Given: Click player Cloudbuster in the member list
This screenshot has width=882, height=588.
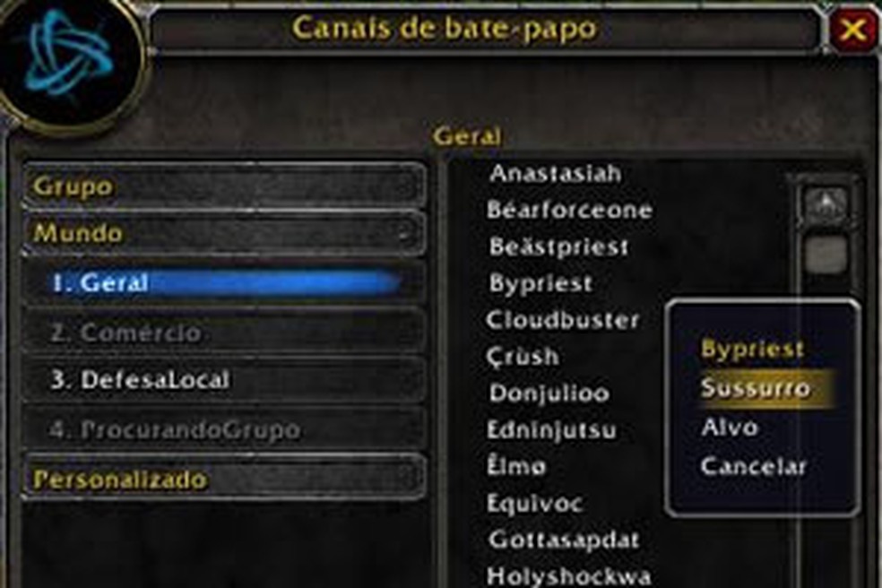Looking at the screenshot, I should [x=563, y=320].
